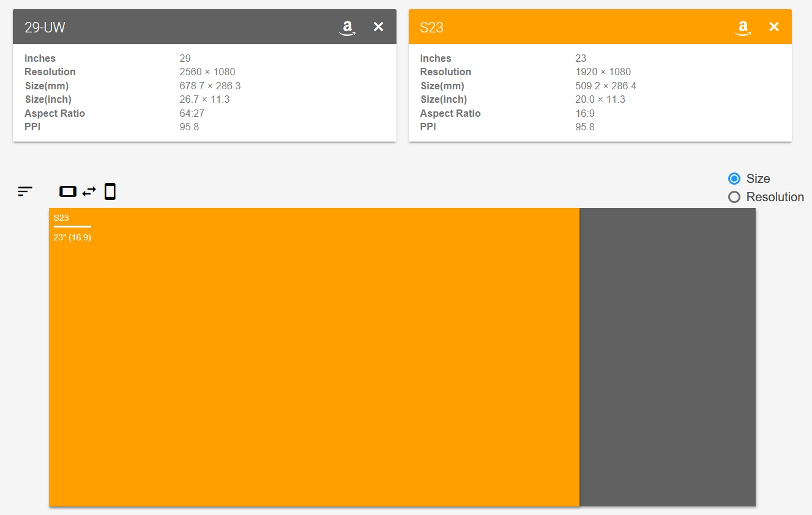Select the portrait phone icon

tap(110, 191)
